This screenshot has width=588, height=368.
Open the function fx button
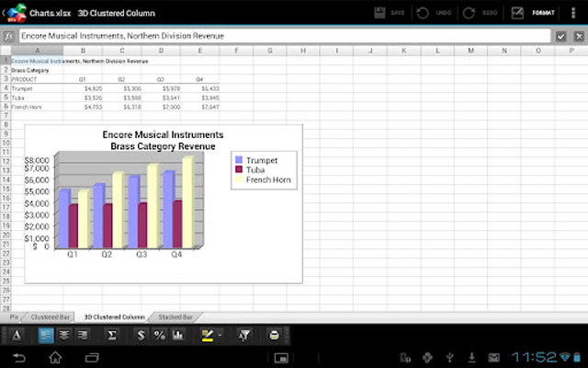pos(9,36)
